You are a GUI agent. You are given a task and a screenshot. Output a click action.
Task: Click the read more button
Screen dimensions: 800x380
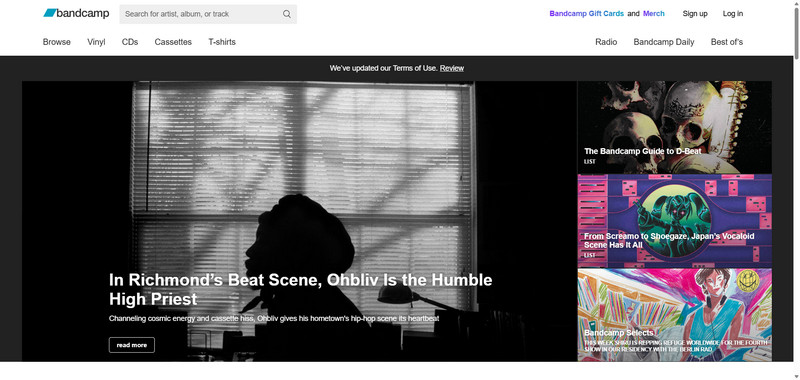132,345
